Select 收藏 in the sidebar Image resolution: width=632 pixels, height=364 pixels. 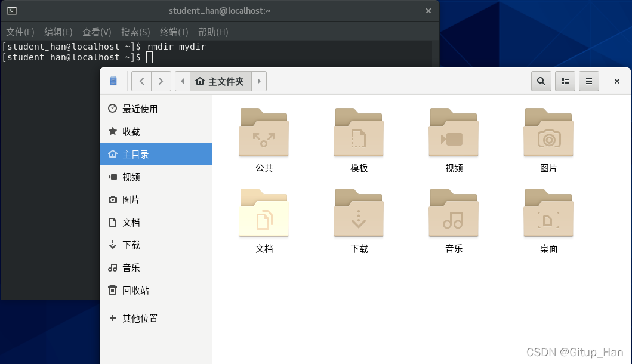point(156,131)
